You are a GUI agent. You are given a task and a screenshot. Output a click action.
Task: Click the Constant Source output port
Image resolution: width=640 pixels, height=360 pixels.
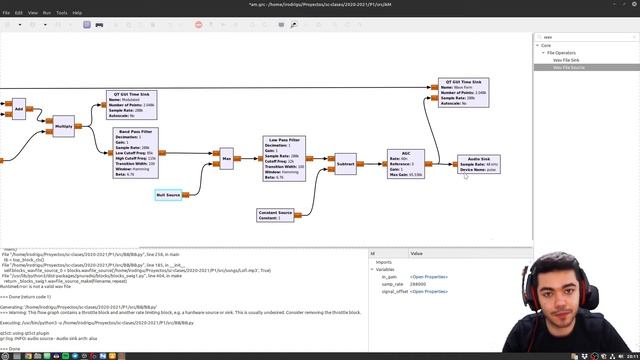click(x=298, y=215)
